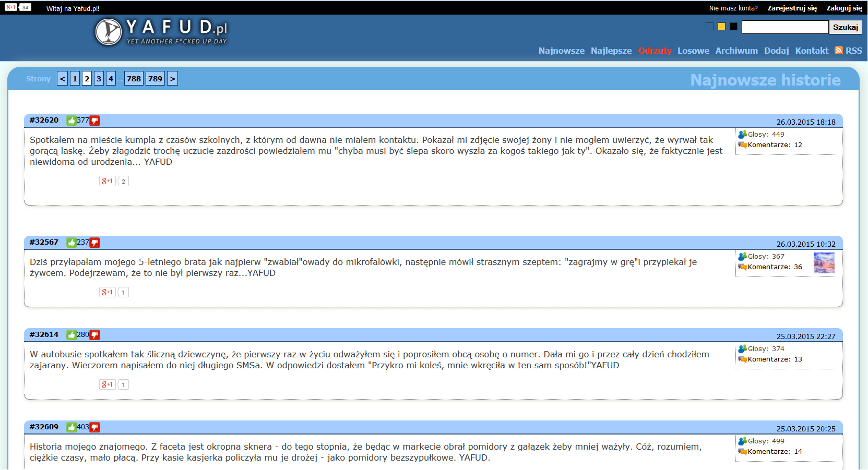Open the Archiwum menu item
868x470 pixels.
[x=736, y=51]
